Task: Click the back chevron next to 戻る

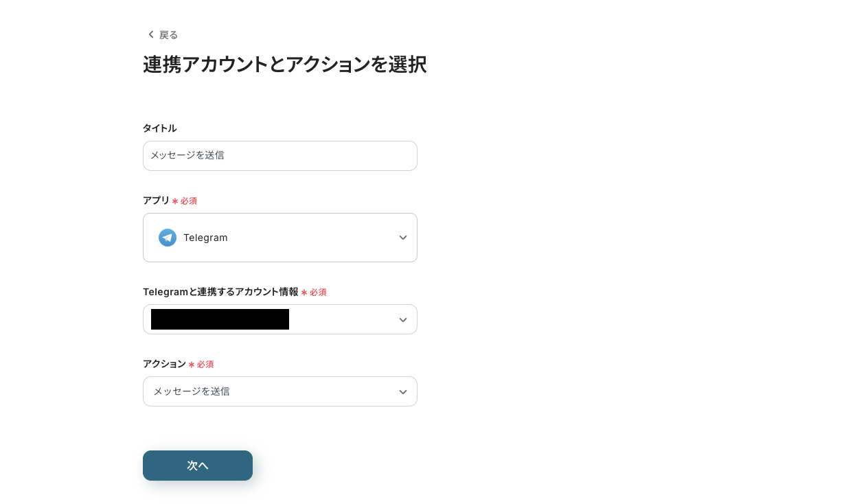Action: pos(151,34)
